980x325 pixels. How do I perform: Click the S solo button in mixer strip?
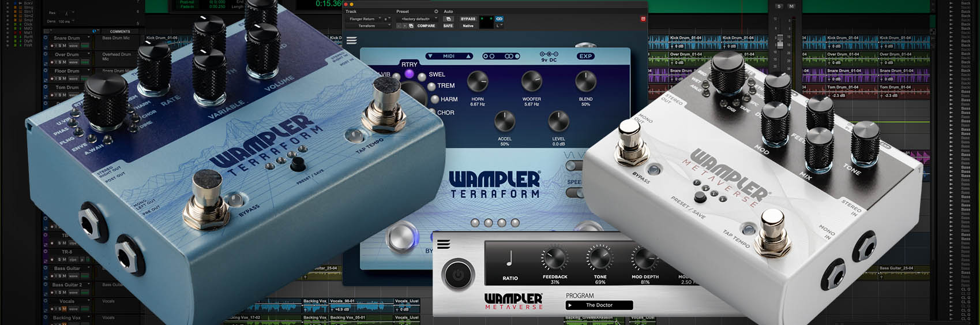(x=779, y=6)
